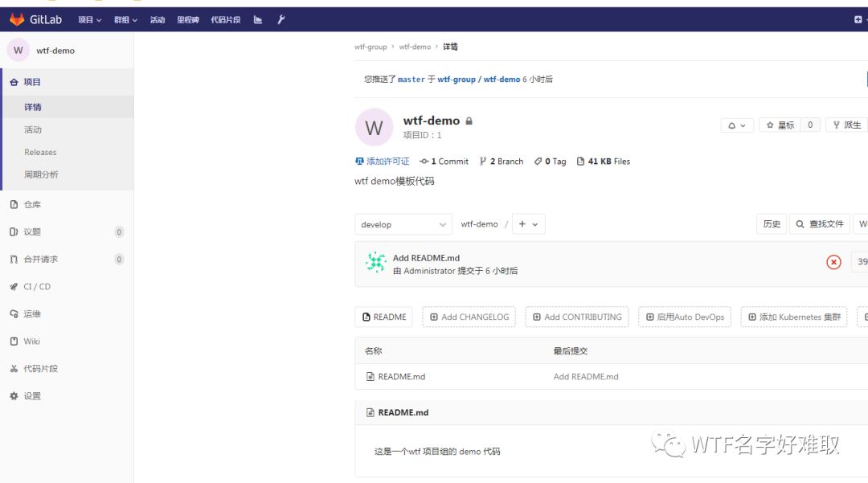Open the admin wrench icon
The image size is (868, 483).
pyautogui.click(x=280, y=19)
